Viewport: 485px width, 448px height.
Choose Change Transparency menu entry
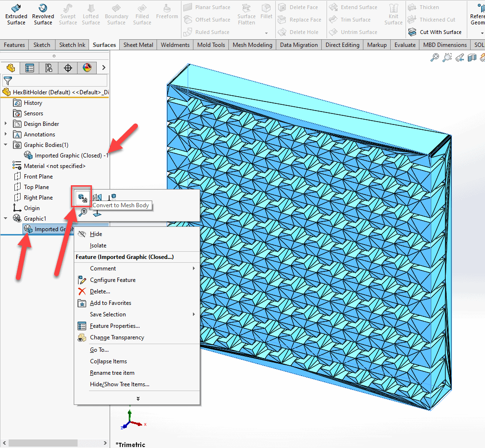click(137, 337)
